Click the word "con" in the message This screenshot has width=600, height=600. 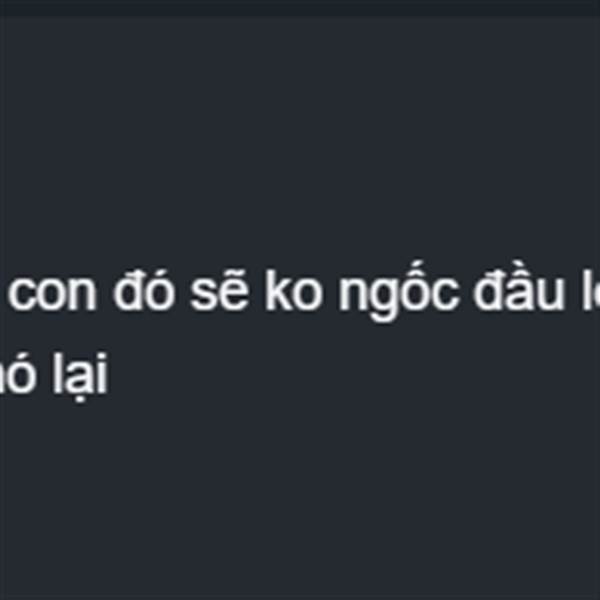[x=52, y=293]
